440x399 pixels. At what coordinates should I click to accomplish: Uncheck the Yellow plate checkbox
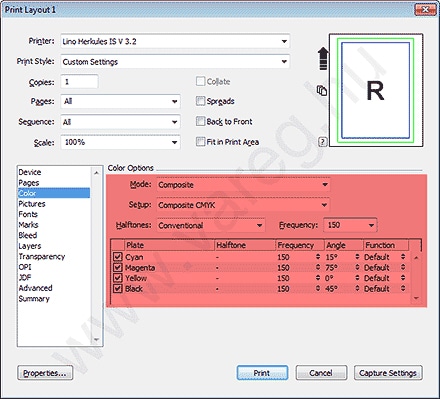(x=118, y=278)
